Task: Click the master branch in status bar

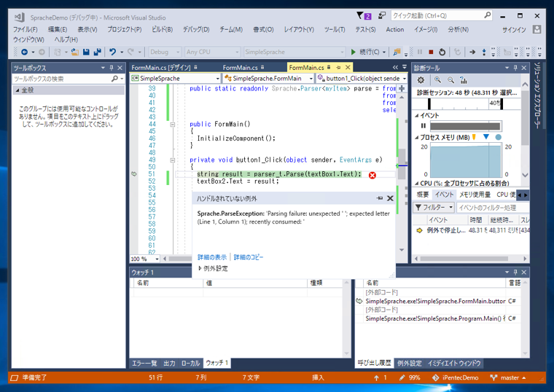Action: pos(508,378)
